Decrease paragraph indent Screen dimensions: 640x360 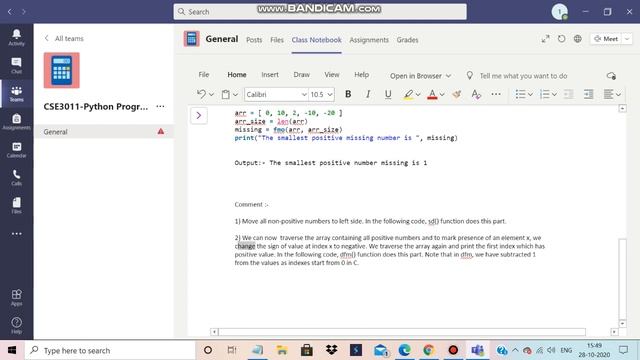click(569, 94)
